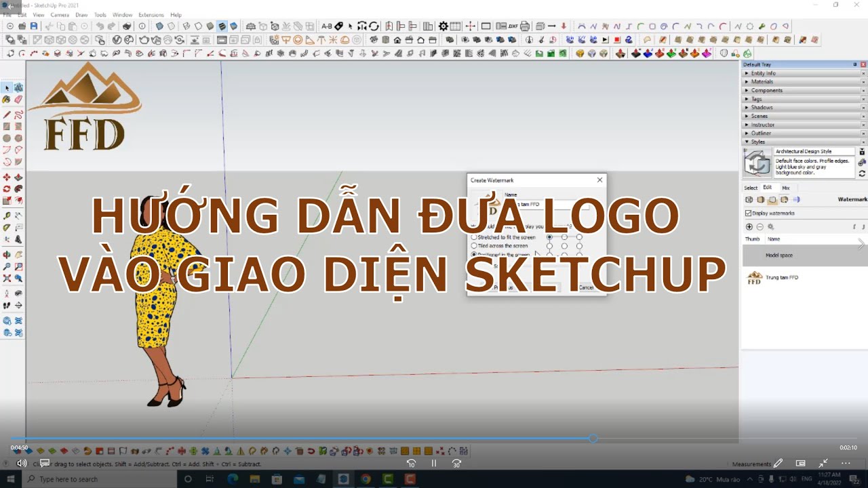This screenshot has width=868, height=488.
Task: Expand the Entity Info panel
Action: point(804,73)
